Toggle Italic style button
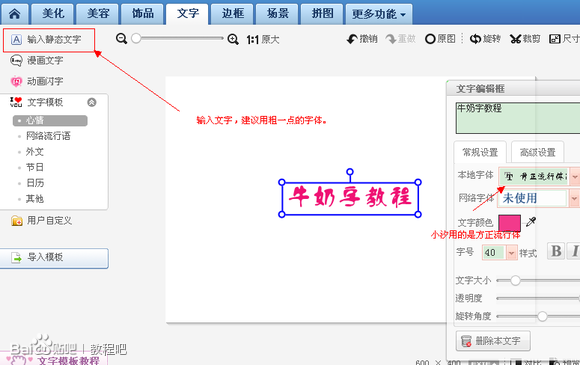The width and height of the screenshot is (580, 365). tap(574, 251)
